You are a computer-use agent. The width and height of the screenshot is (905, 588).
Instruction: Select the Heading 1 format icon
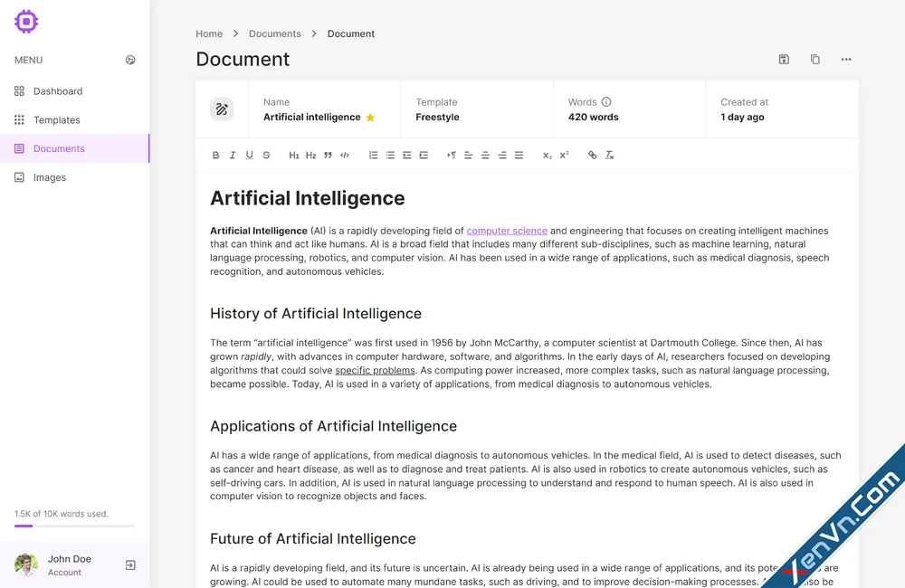[294, 155]
